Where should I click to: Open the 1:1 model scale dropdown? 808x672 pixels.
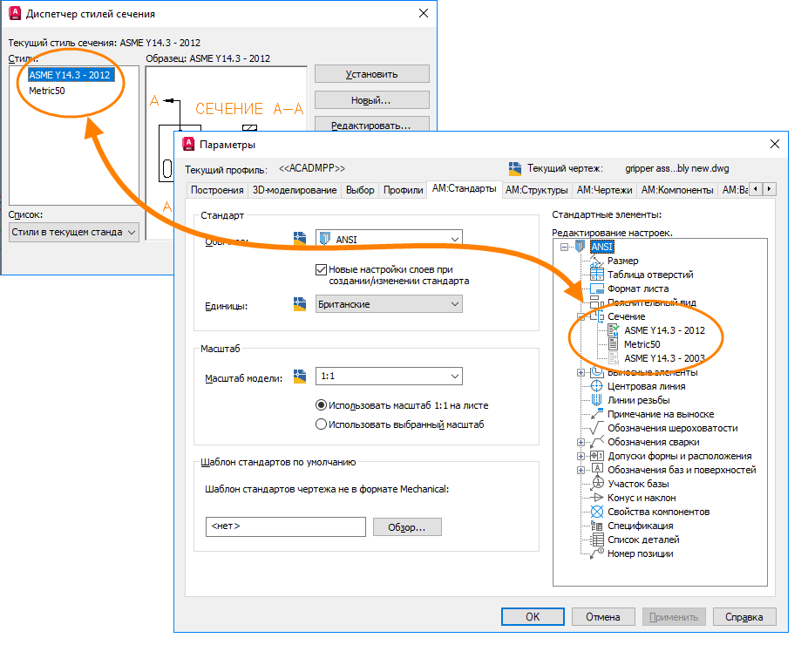(x=389, y=377)
